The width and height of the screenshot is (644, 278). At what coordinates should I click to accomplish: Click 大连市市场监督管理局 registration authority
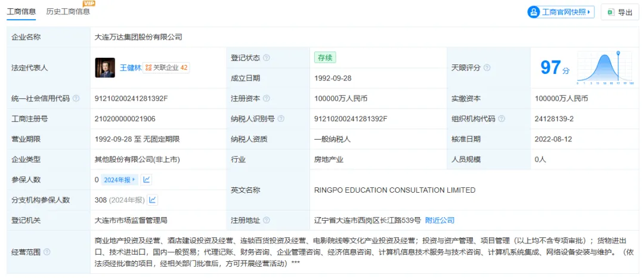131,221
